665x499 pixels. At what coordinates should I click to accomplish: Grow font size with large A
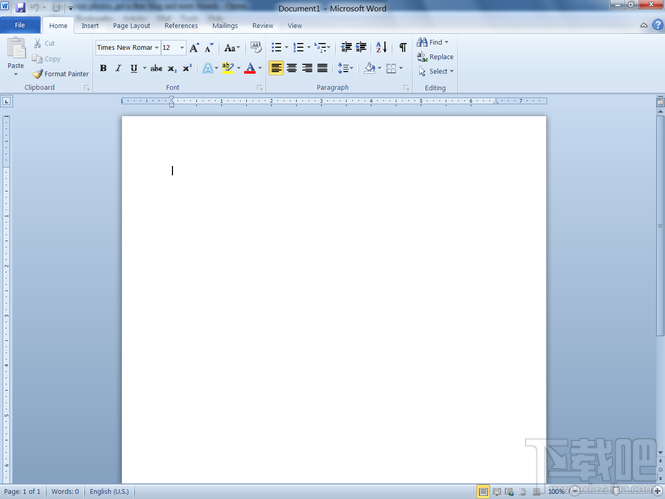point(194,47)
